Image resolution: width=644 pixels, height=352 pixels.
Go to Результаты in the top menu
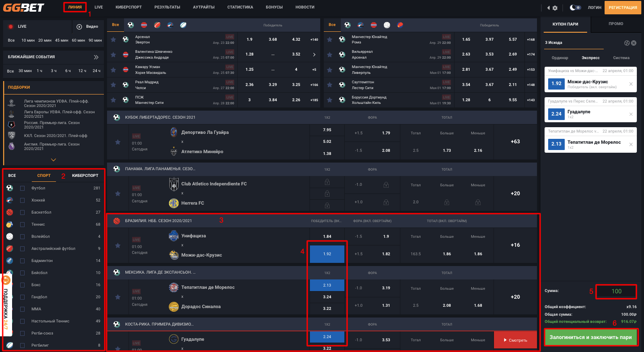coord(167,8)
